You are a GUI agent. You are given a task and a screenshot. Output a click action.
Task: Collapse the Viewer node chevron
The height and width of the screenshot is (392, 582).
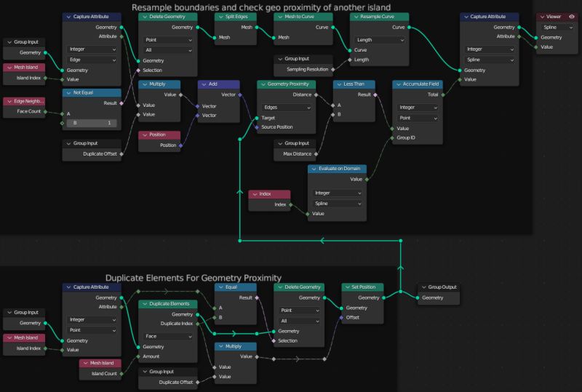pos(542,17)
